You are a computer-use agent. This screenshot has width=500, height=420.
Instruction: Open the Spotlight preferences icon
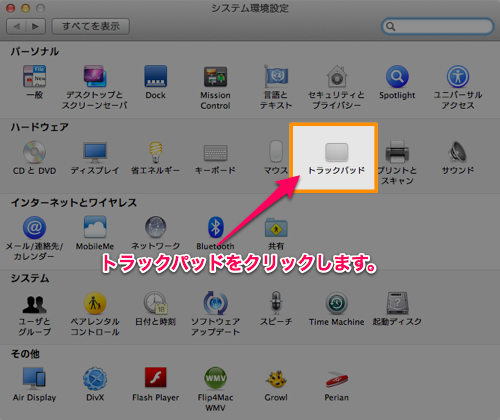point(397,76)
